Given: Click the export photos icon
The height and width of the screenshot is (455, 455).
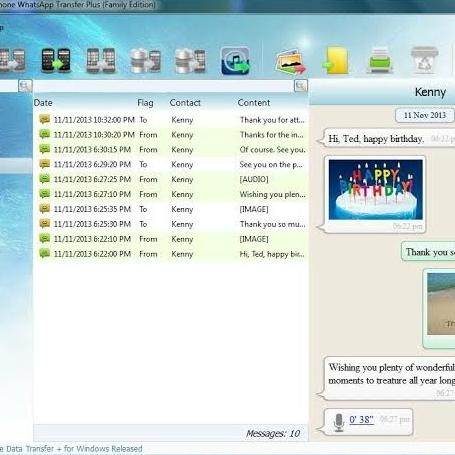Looking at the screenshot, I should click(290, 61).
